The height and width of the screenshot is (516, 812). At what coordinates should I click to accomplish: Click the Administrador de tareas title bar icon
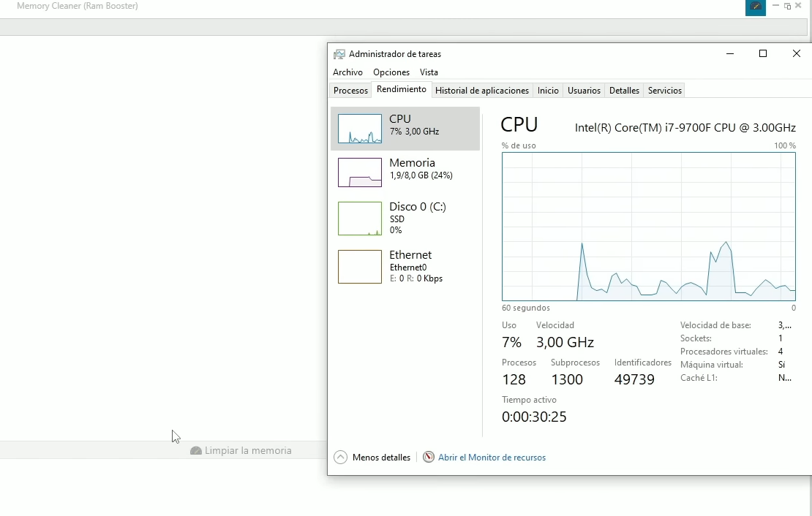[x=339, y=53]
